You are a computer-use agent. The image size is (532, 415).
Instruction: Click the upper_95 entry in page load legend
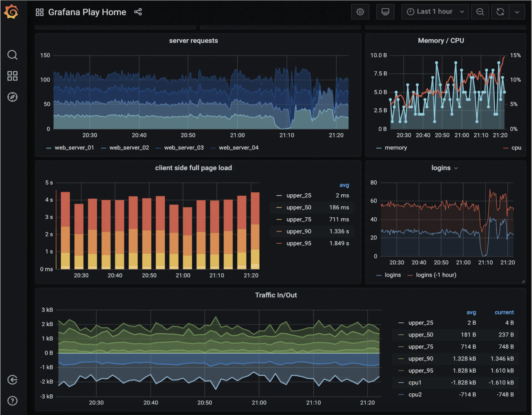pos(299,243)
